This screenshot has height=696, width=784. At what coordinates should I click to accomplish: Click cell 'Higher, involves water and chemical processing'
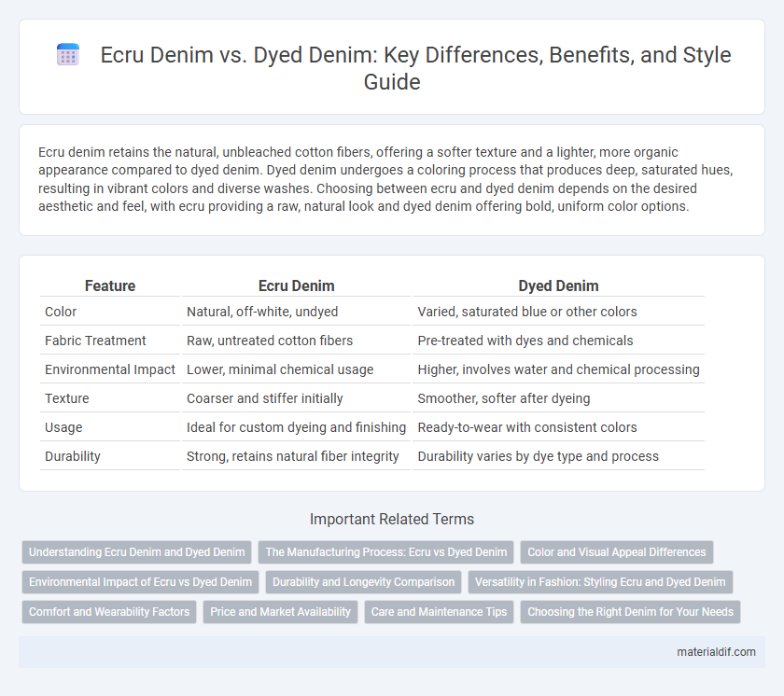[x=558, y=369]
